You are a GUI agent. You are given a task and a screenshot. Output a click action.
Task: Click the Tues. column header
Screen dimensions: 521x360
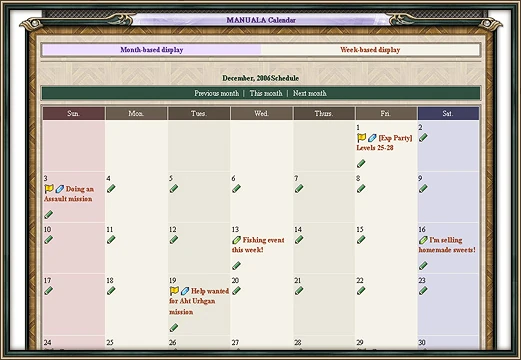[x=199, y=113]
